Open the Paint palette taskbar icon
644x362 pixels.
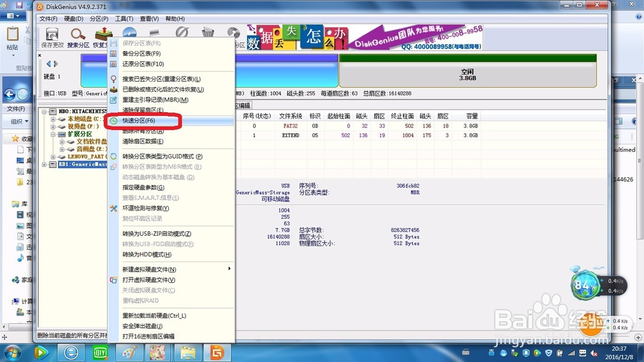pos(129,352)
